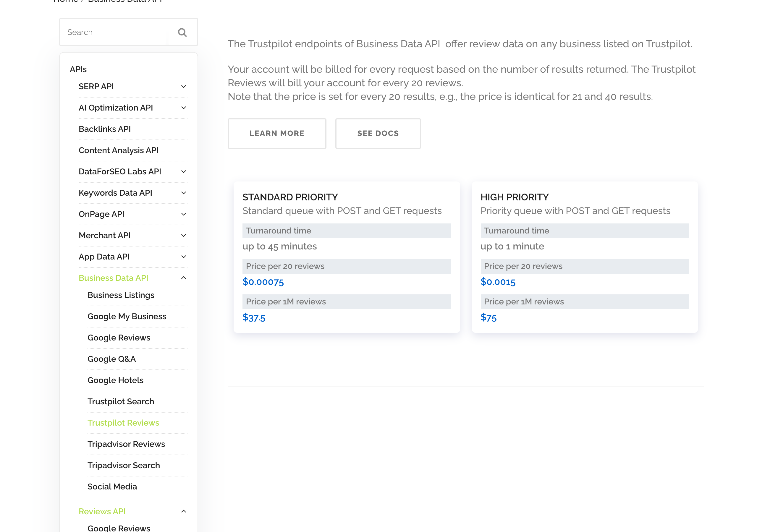Click the $75 per 1M price

[489, 317]
